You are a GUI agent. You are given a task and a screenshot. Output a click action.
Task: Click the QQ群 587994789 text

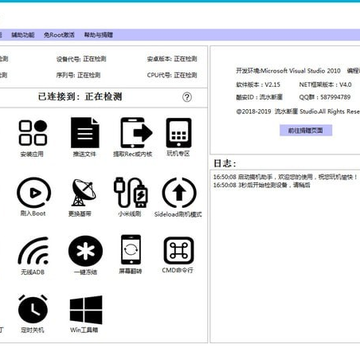coord(325,97)
